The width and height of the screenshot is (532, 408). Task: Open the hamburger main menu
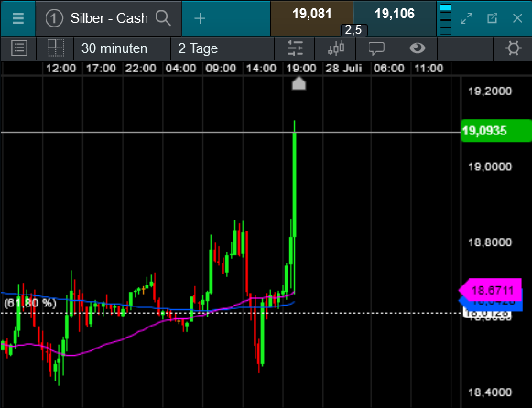pyautogui.click(x=18, y=18)
